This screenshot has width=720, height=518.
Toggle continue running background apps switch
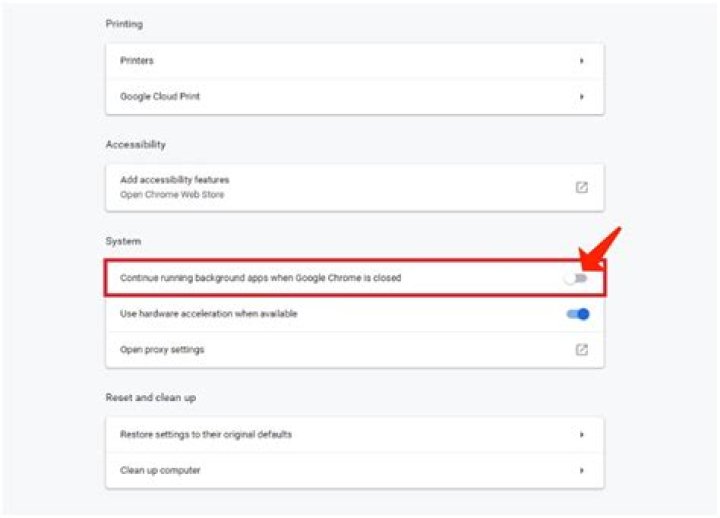tap(575, 278)
